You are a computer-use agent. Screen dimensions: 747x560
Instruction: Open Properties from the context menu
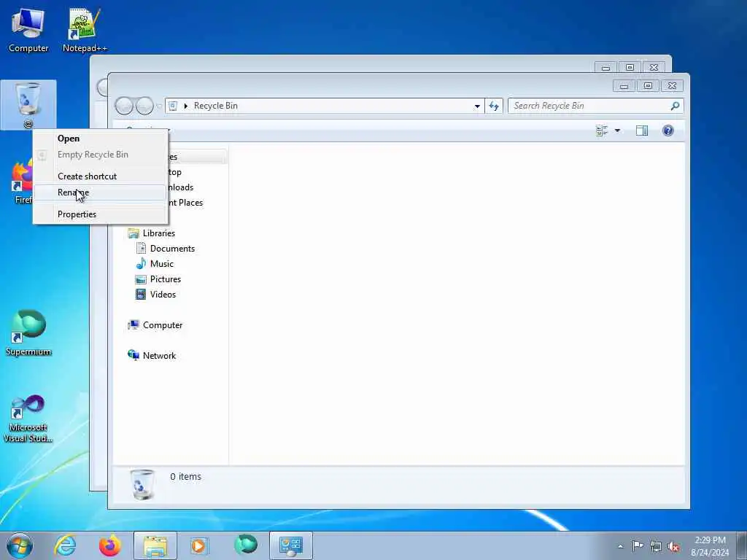click(x=77, y=214)
